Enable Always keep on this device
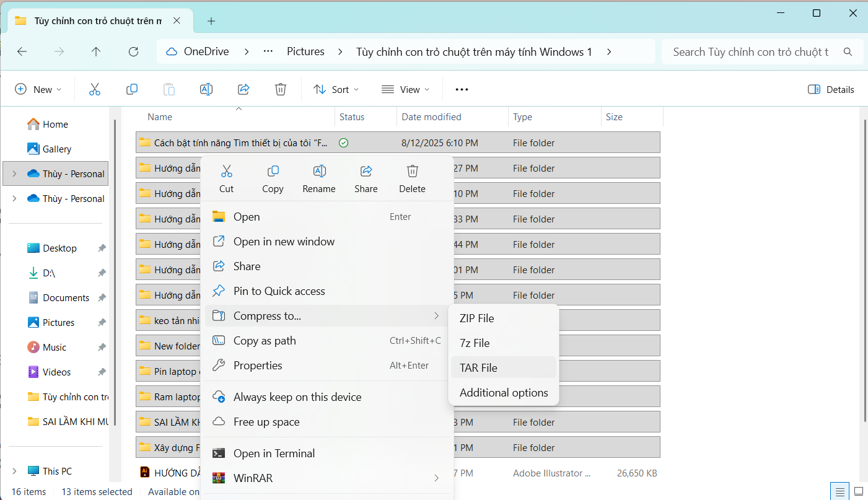The width and height of the screenshot is (868, 500). [297, 397]
